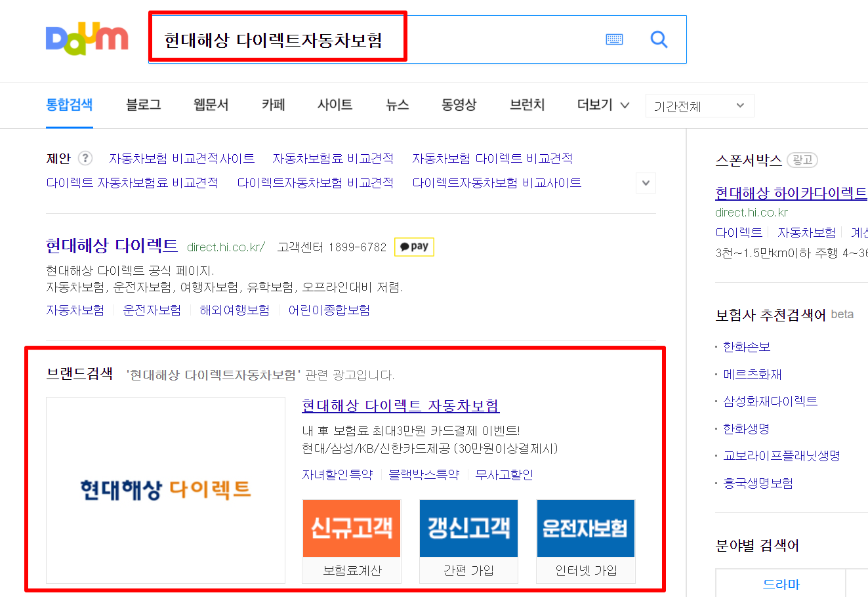
Task: Click the direct.hi.co.kr/ URL
Action: [x=226, y=247]
